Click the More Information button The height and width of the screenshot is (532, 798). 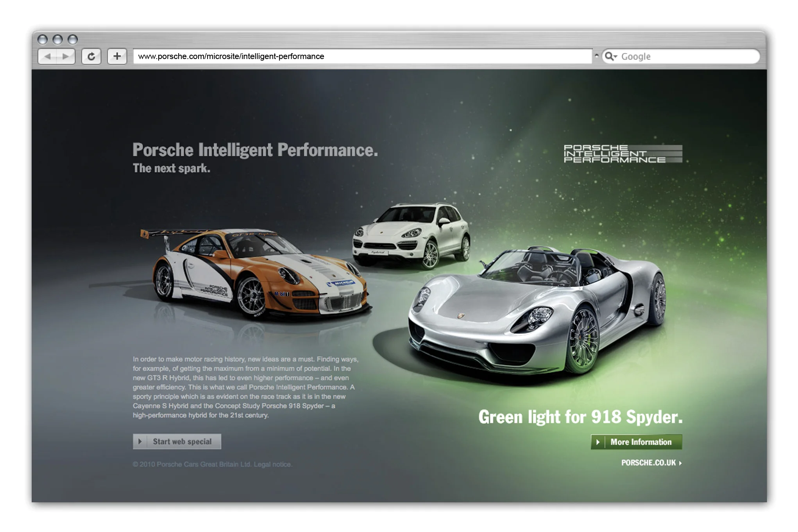pyautogui.click(x=636, y=442)
